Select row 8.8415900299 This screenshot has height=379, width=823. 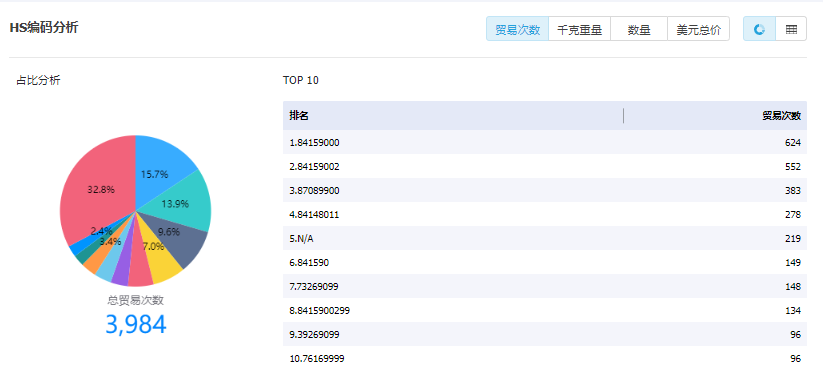pos(545,311)
